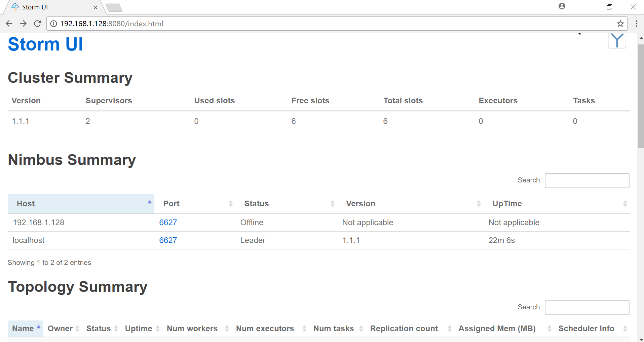The width and height of the screenshot is (644, 342).
Task: Sort topology table by Assigned Mem (MB)
Action: click(504, 329)
